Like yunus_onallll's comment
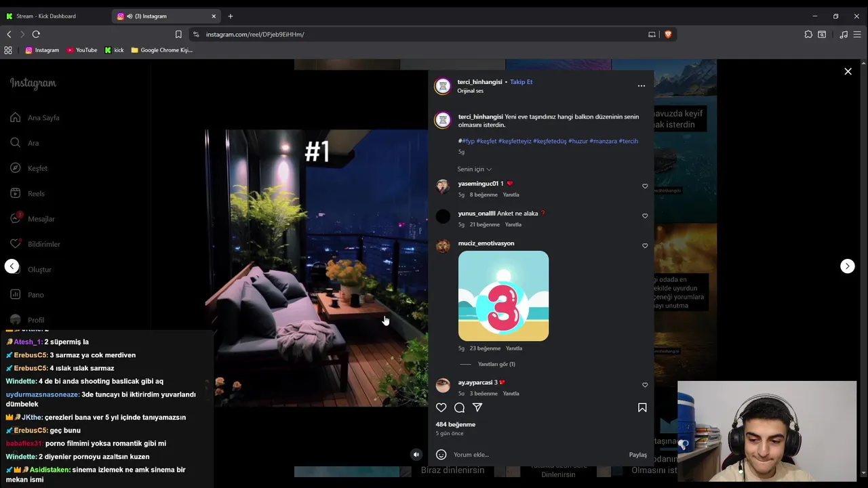868x488 pixels. (645, 216)
